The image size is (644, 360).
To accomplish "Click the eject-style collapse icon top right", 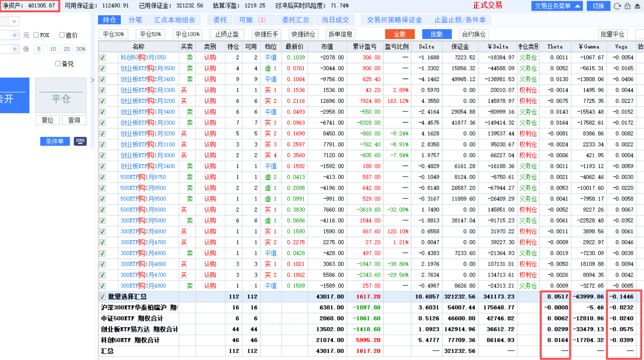I will point(637,6).
